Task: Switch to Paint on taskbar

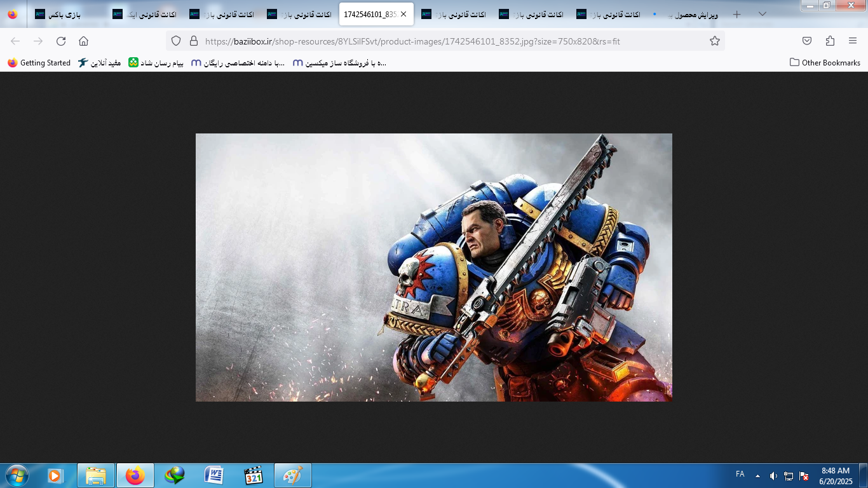Action: (292, 475)
